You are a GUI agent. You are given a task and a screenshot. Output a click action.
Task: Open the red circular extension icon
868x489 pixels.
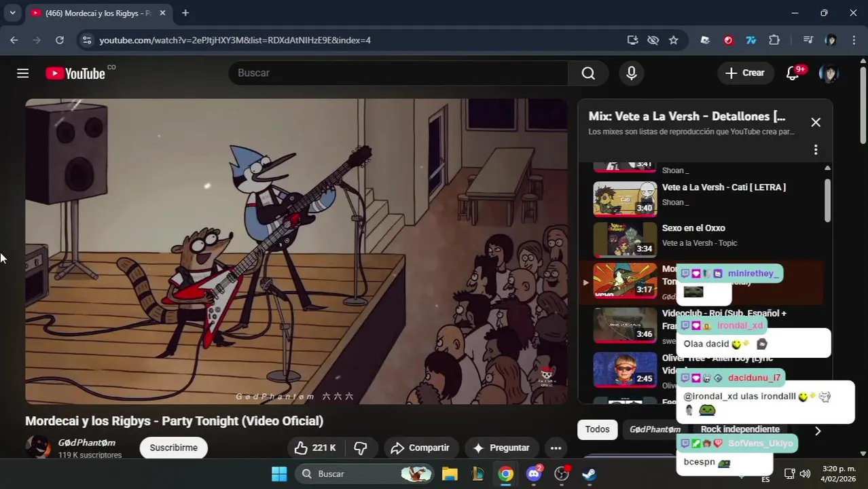728,40
